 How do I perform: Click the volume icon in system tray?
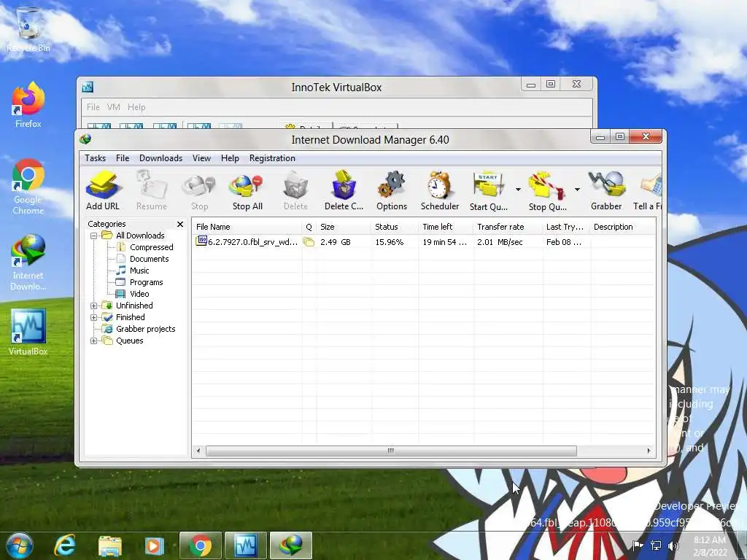tap(673, 546)
